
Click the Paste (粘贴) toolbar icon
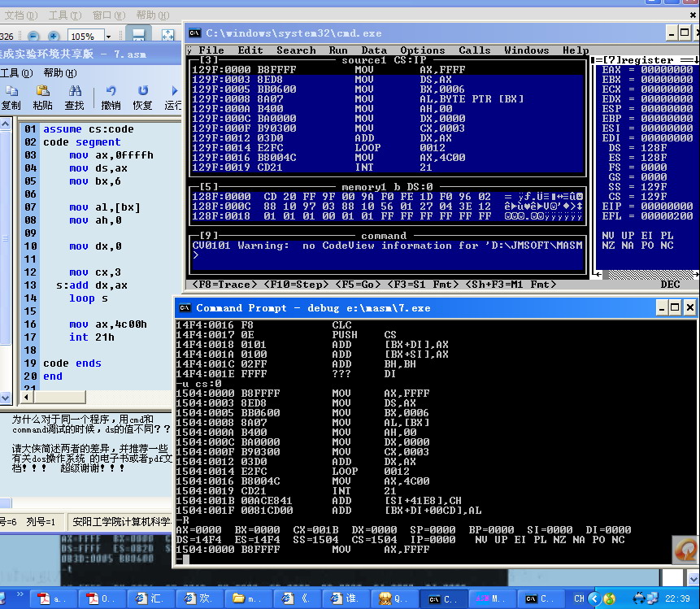pos(42,91)
